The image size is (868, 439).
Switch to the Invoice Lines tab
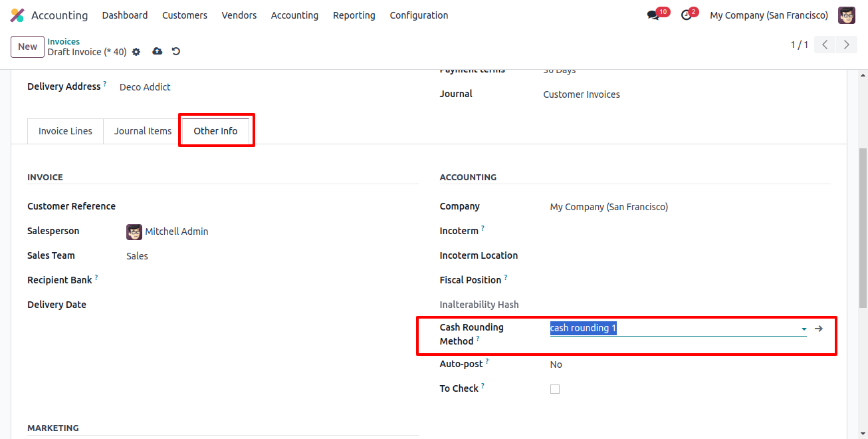tap(65, 131)
